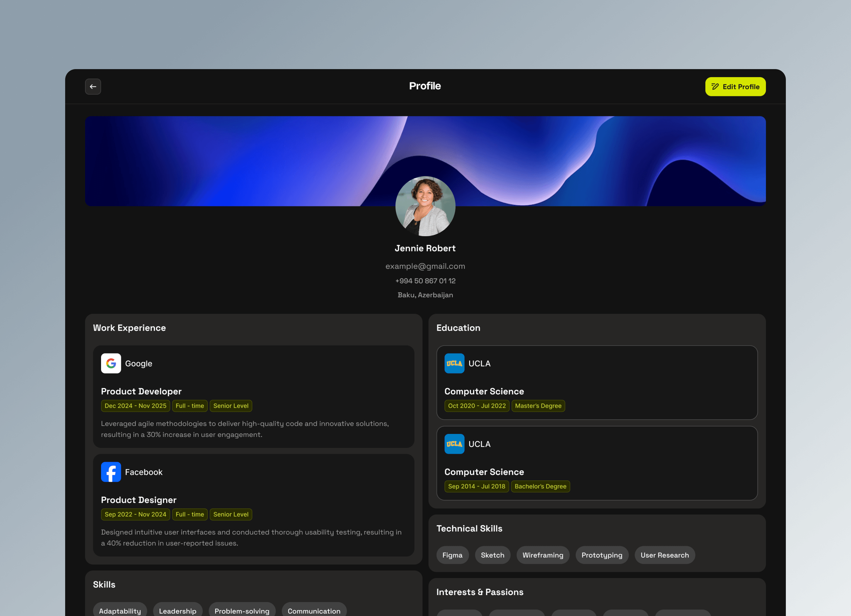Click the Facebook company name
The width and height of the screenshot is (851, 616).
[x=144, y=472]
